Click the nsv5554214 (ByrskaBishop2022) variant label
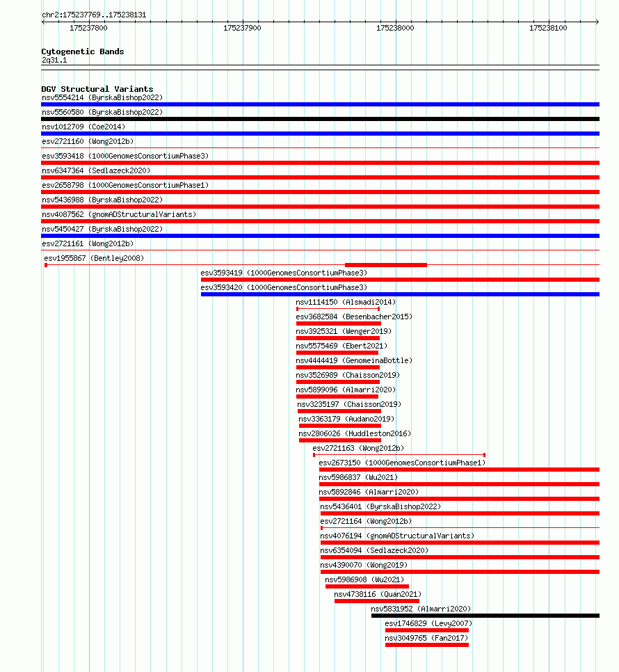Image resolution: width=619 pixels, height=672 pixels. click(102, 97)
